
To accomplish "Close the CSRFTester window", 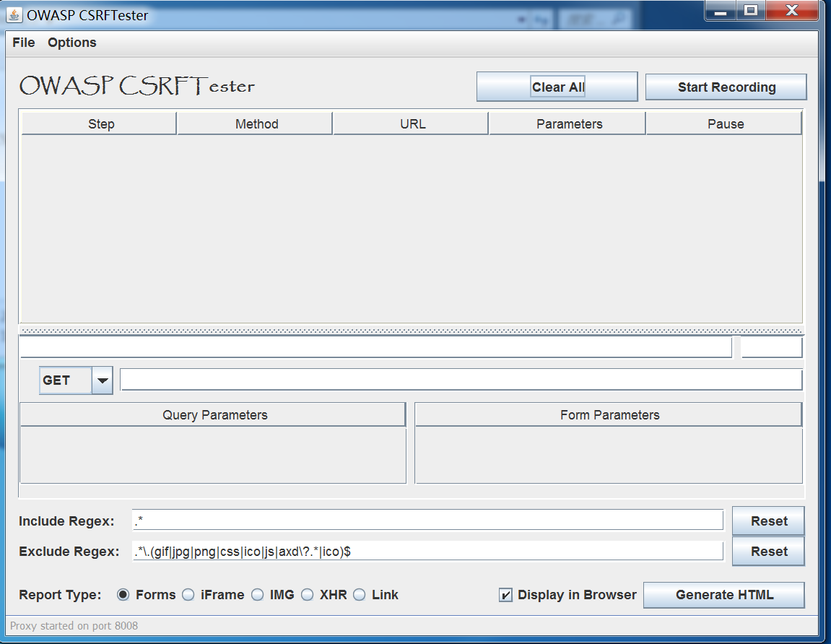I will coord(792,10).
